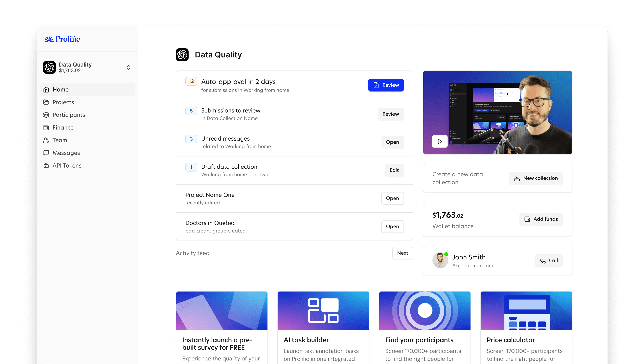The height and width of the screenshot is (364, 644).
Task: Click the Finance card icon
Action: tap(47, 128)
